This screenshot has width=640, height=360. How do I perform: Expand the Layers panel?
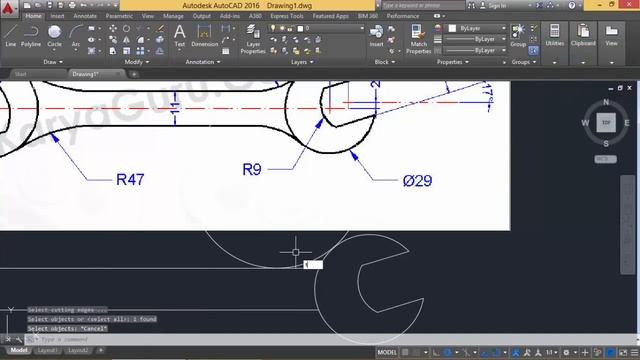pyautogui.click(x=302, y=62)
